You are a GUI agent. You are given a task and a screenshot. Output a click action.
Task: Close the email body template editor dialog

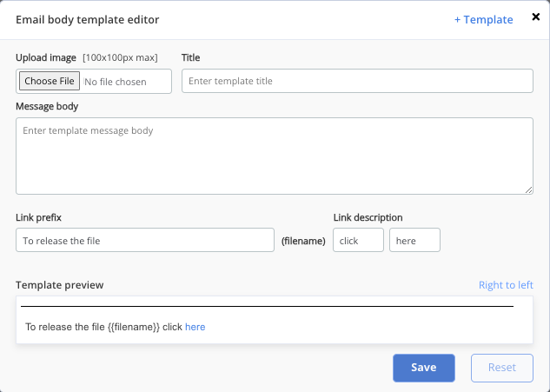click(535, 17)
